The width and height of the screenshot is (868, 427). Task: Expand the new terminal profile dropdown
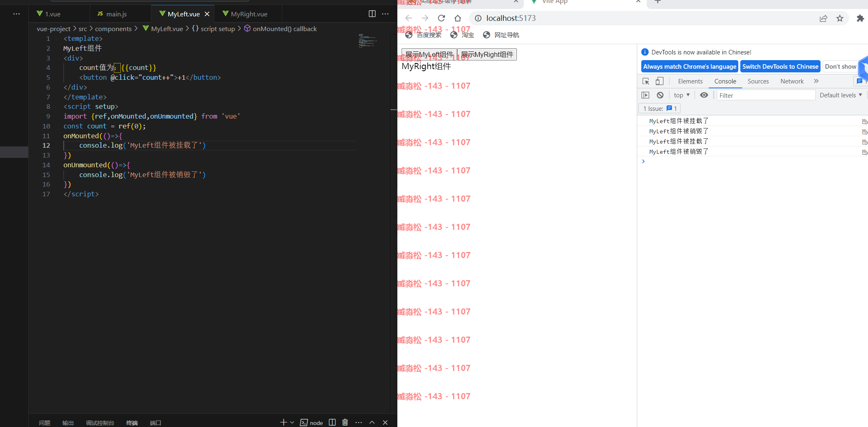(x=292, y=423)
